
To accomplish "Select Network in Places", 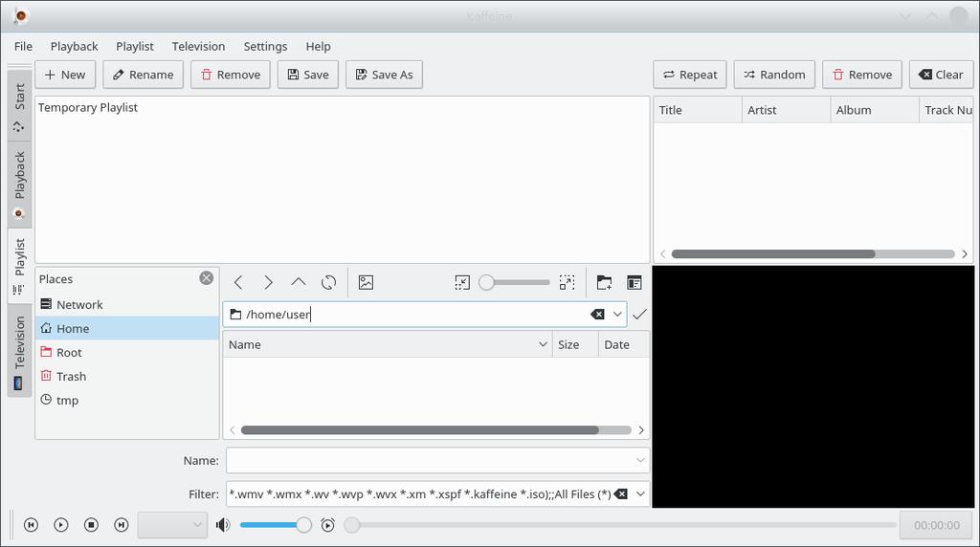I will pyautogui.click(x=127, y=304).
